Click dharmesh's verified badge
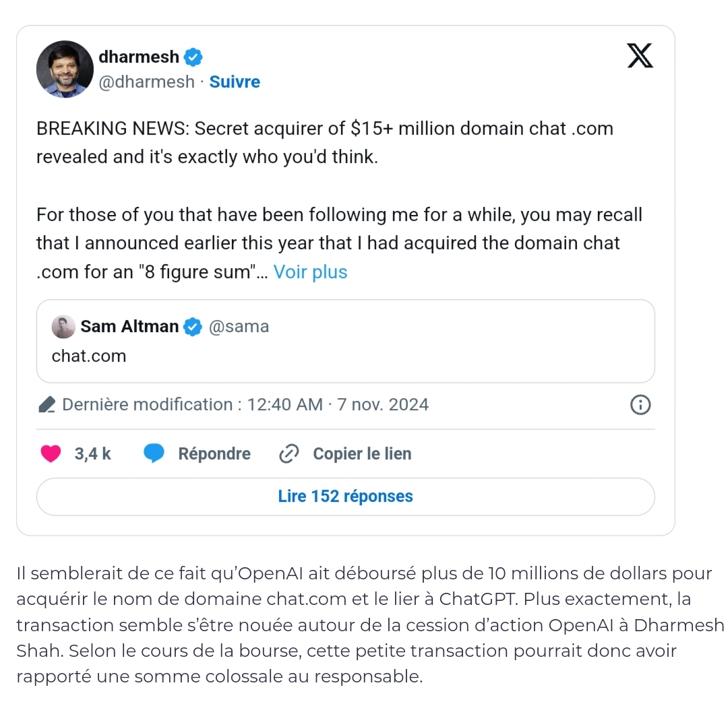 pos(193,57)
